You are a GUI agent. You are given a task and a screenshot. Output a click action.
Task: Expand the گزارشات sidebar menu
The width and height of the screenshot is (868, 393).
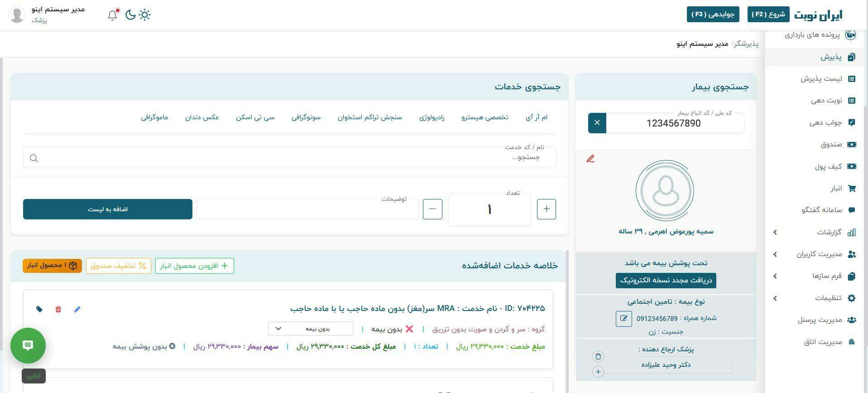point(814,232)
